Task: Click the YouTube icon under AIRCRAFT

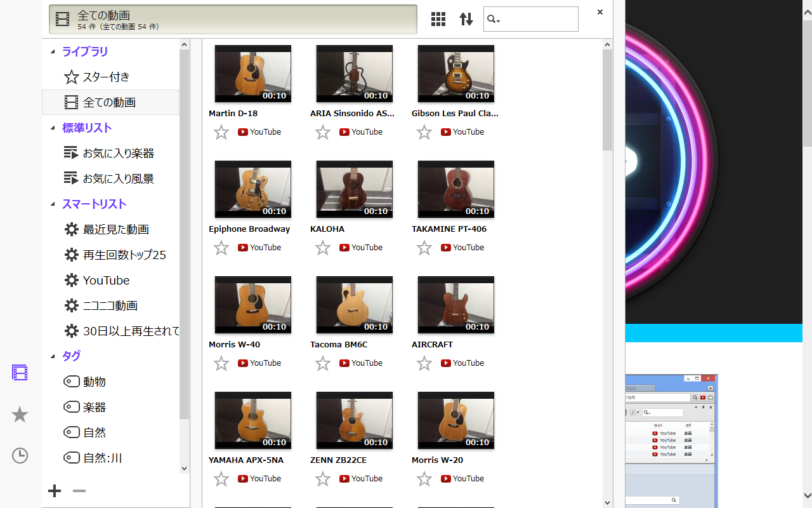Action: pos(446,363)
